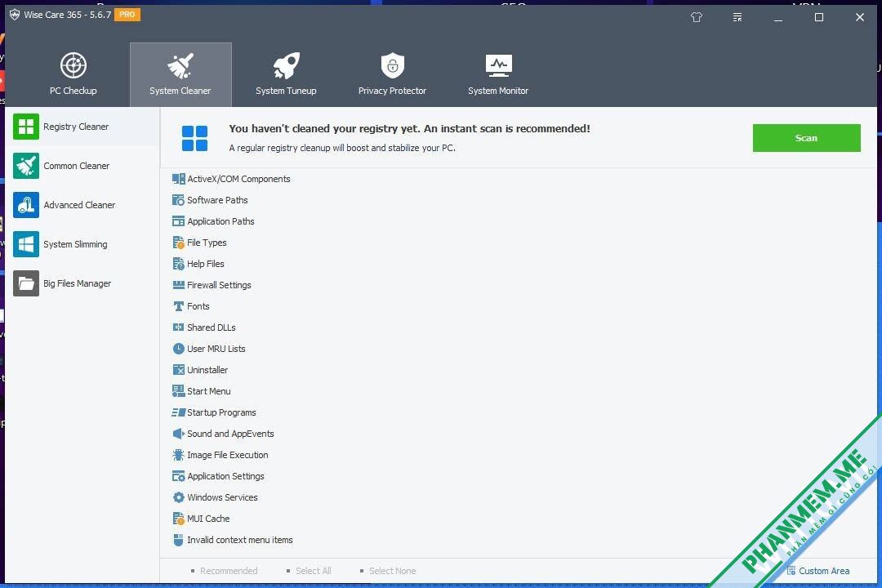Click the Wise Care 365 shield logo

[x=15, y=15]
